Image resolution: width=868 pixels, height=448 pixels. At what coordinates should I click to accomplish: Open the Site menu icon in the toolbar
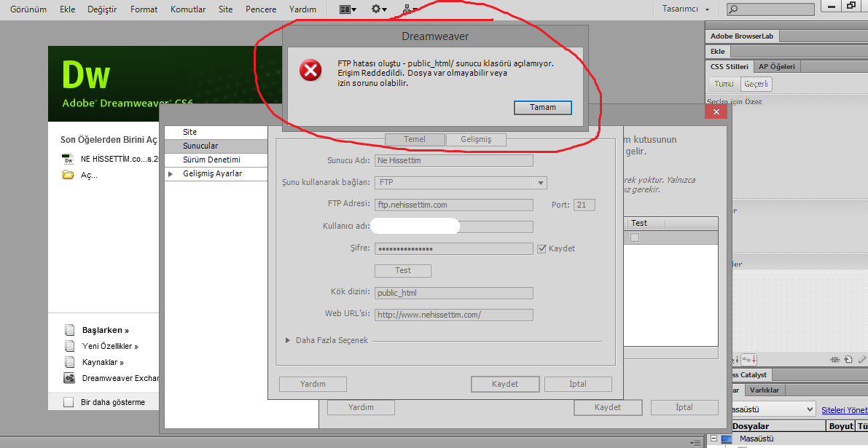[x=410, y=9]
